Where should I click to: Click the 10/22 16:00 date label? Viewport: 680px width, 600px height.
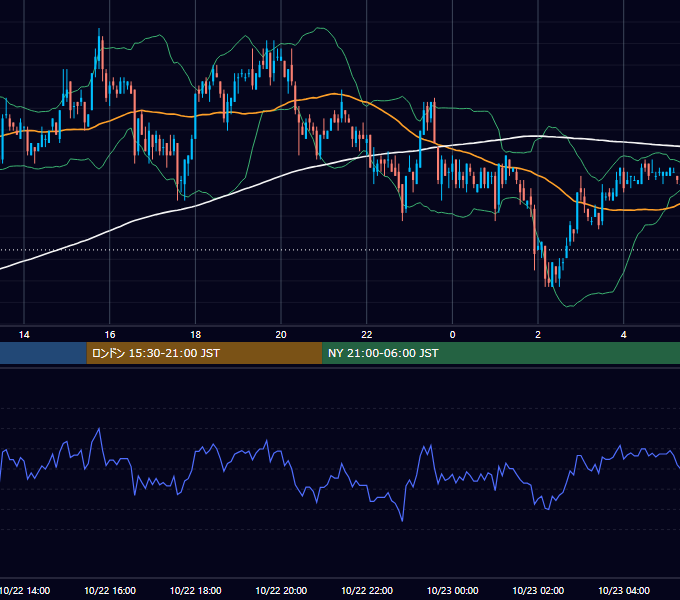point(110,590)
